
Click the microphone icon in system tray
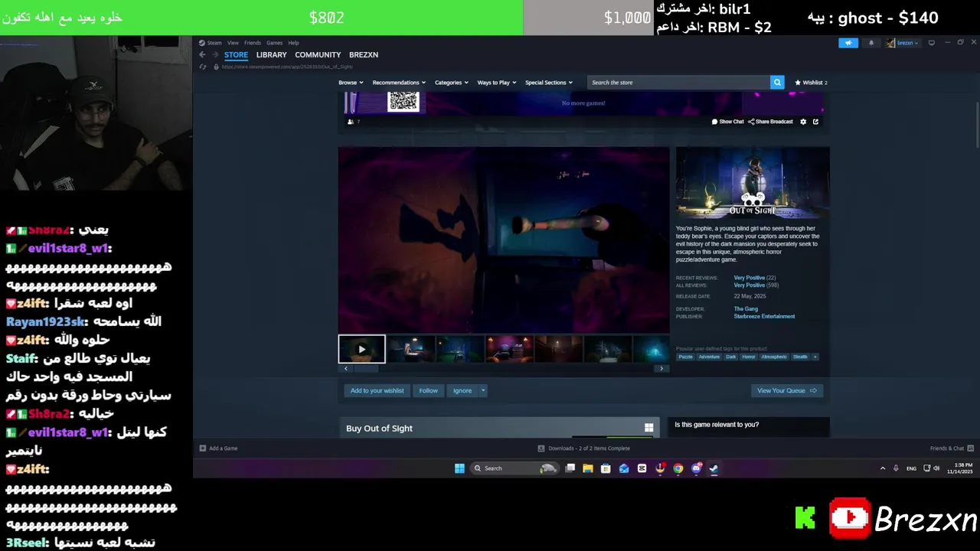[896, 468]
